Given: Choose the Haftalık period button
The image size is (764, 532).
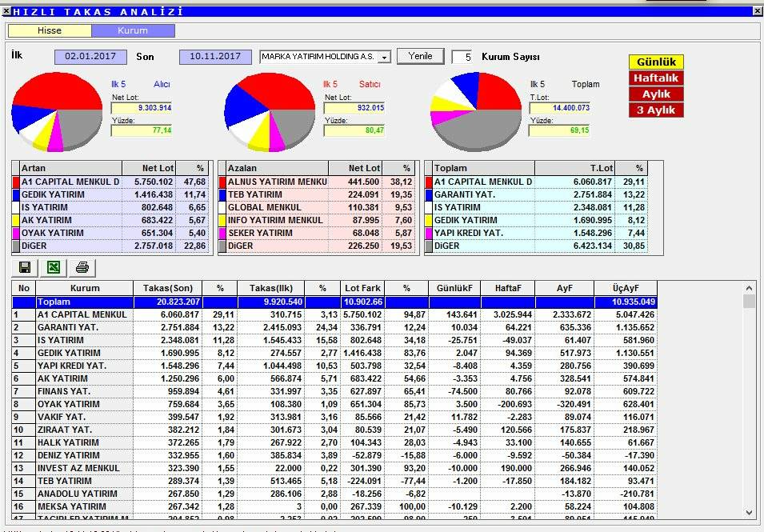Looking at the screenshot, I should pos(656,78).
